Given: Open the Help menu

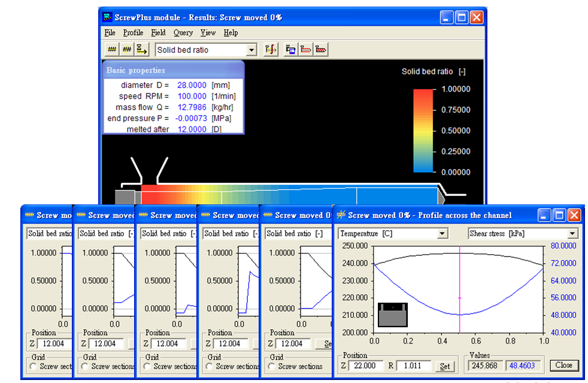Looking at the screenshot, I should (231, 33).
